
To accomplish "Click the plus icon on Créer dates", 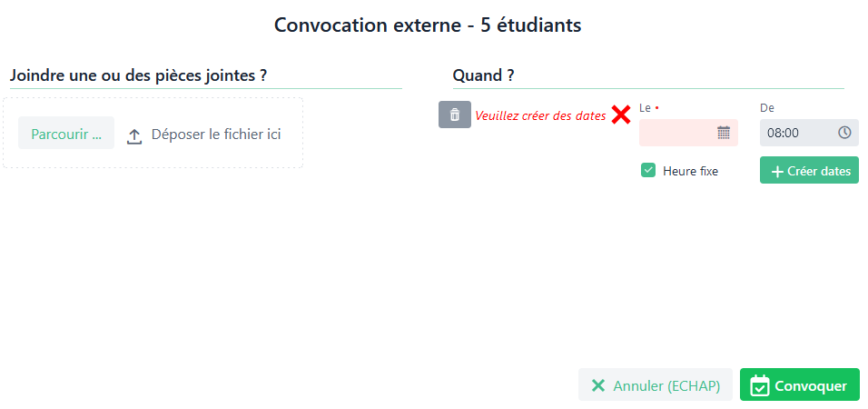I will (x=776, y=171).
